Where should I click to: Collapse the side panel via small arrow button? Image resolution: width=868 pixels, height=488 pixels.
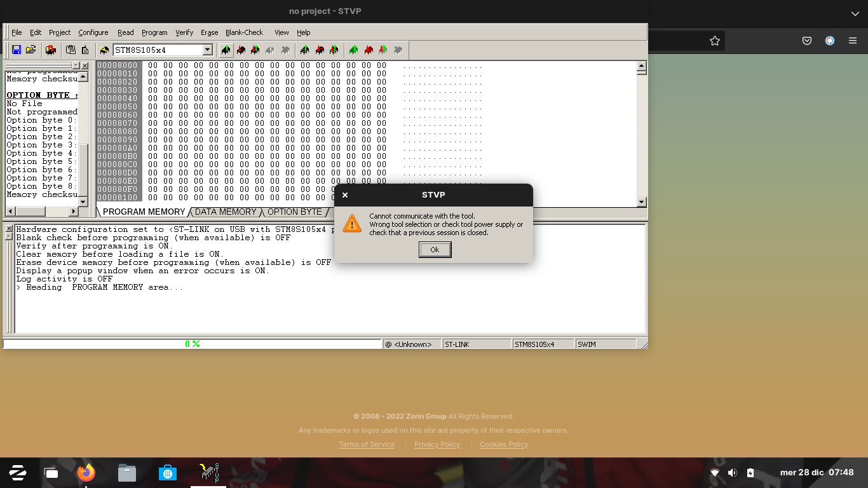pyautogui.click(x=76, y=65)
